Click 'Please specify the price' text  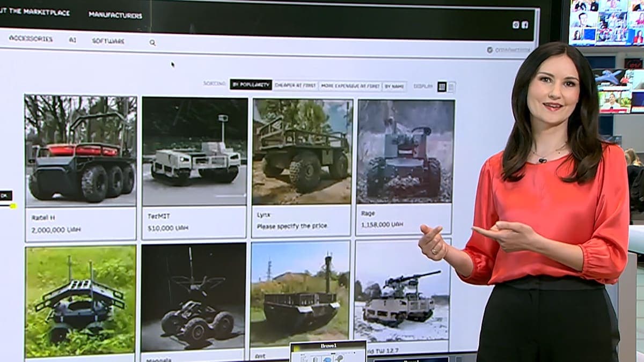pyautogui.click(x=292, y=226)
